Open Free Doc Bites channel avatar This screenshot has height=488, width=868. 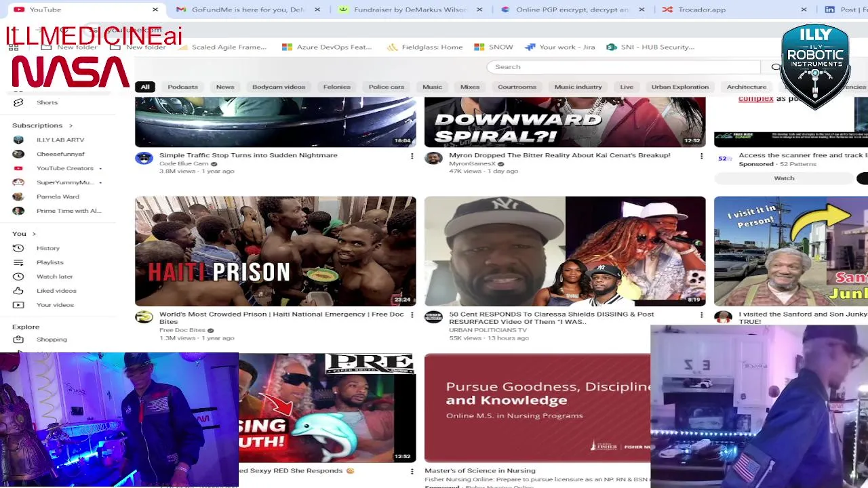144,317
